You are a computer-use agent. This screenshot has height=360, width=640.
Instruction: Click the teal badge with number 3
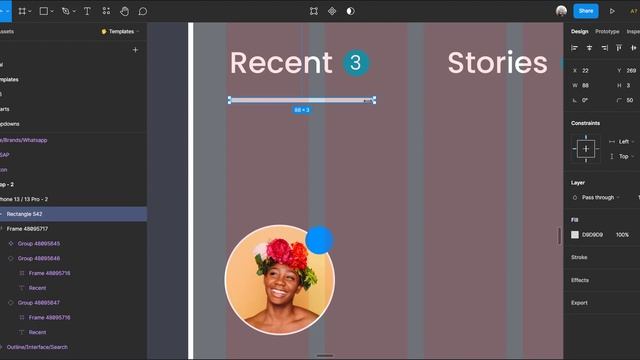356,63
